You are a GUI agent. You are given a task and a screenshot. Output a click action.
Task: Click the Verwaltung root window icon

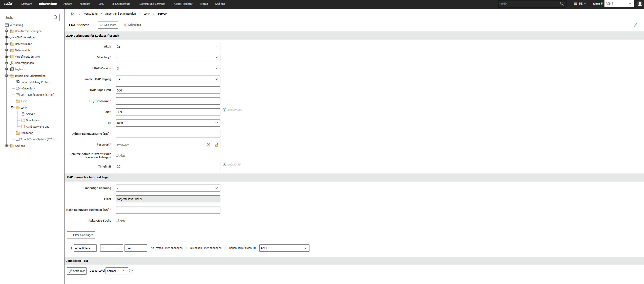[x=7, y=25]
